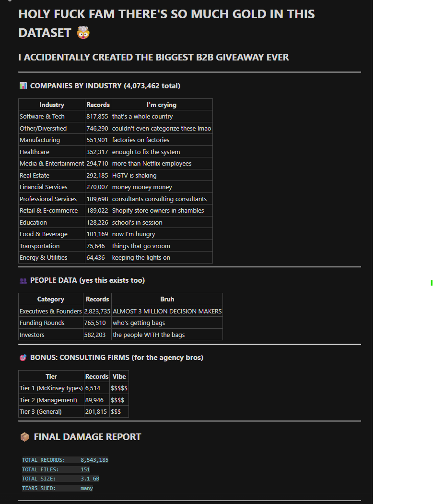
Task: Click the exploding head emoji in the title
Action: point(82,33)
